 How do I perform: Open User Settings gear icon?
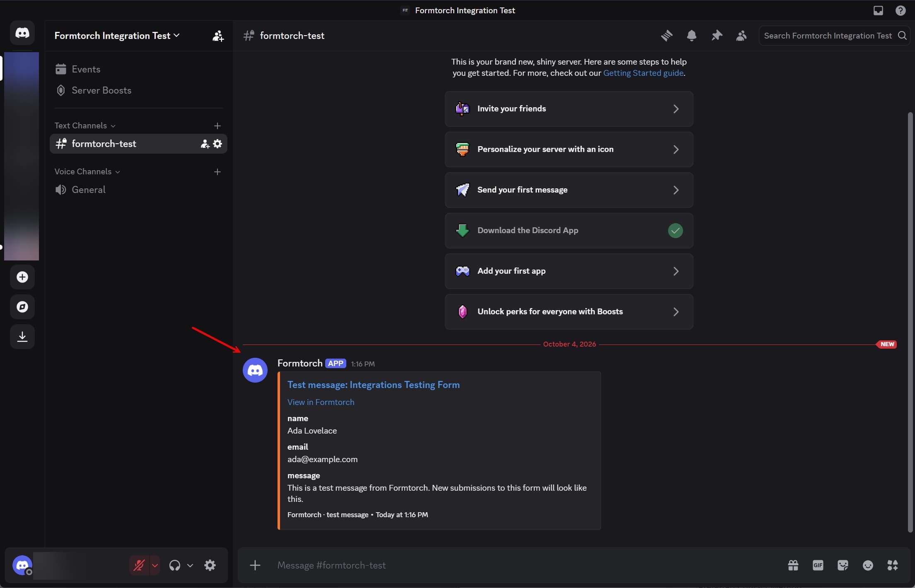pyautogui.click(x=210, y=565)
